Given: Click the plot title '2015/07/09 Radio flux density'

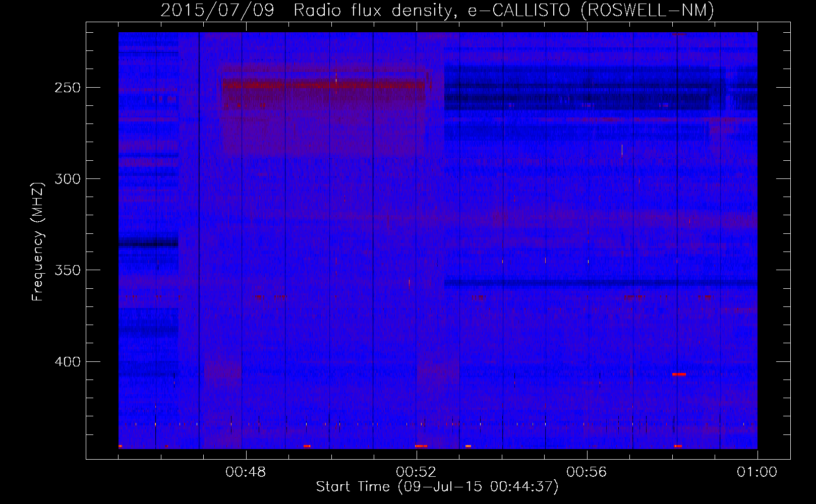Looking at the screenshot, I should click(x=437, y=10).
